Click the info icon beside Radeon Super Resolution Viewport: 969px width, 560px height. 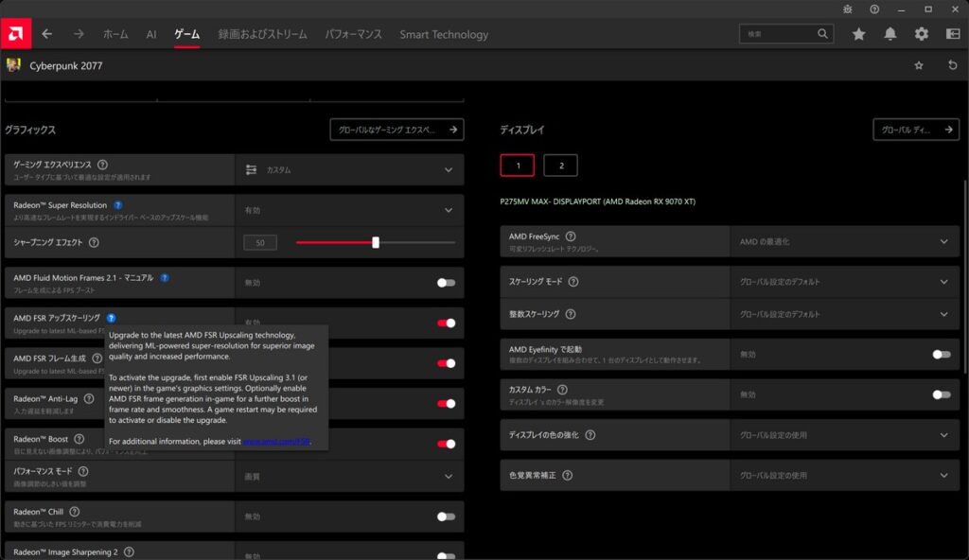pos(117,204)
